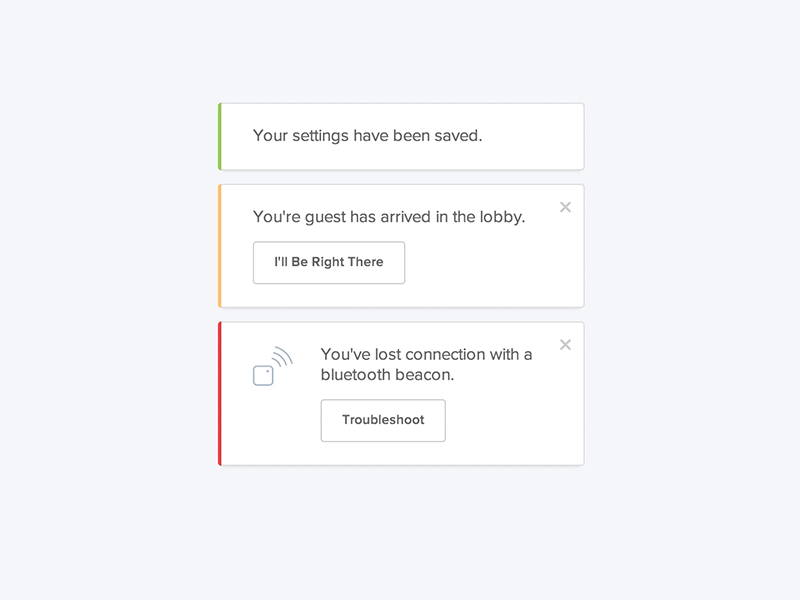Click the word "lobby" in the notification
800x600 pixels.
click(499, 216)
